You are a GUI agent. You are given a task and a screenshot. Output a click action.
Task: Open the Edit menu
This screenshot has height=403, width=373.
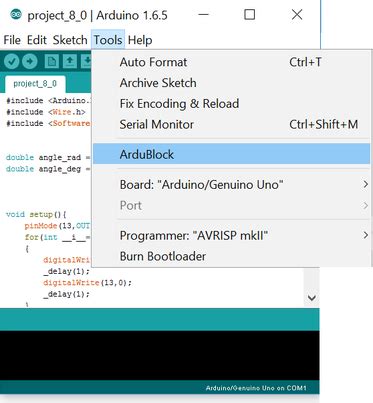(37, 40)
